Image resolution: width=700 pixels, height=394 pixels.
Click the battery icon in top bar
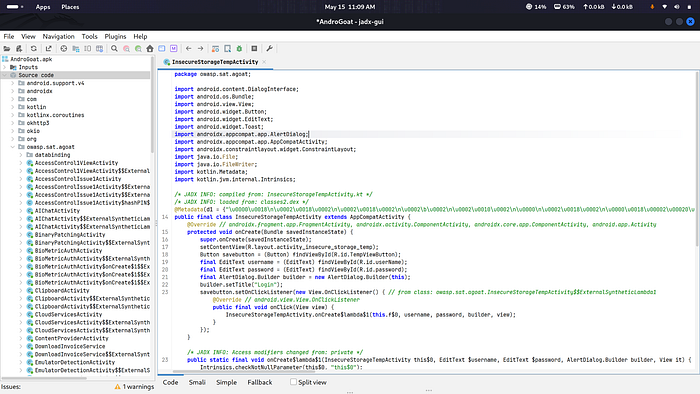click(689, 7)
